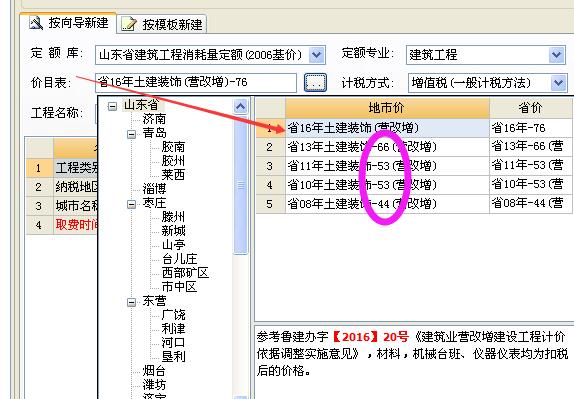Select 淄博 in the region tree
This screenshot has width=574, height=399.
click(154, 189)
